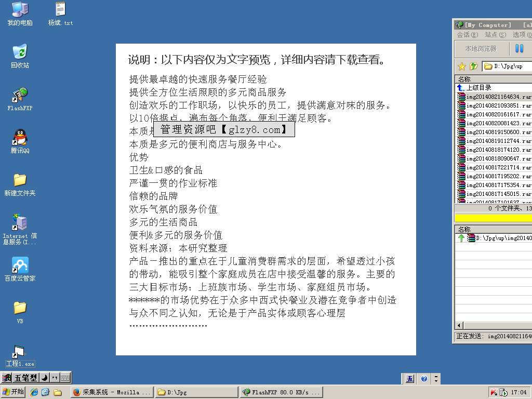This screenshot has width=532, height=399.
Task: Select the 工程1.exe desktop icon
Action: (20, 356)
